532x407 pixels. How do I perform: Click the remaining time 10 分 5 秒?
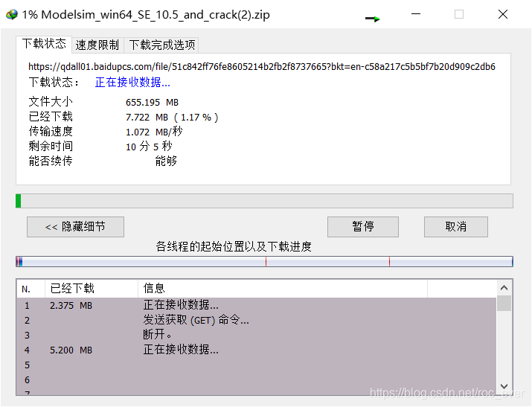pyautogui.click(x=149, y=147)
